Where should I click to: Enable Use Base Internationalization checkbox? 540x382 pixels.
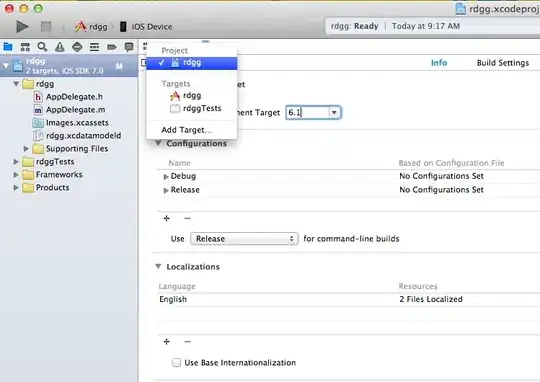(x=176, y=362)
